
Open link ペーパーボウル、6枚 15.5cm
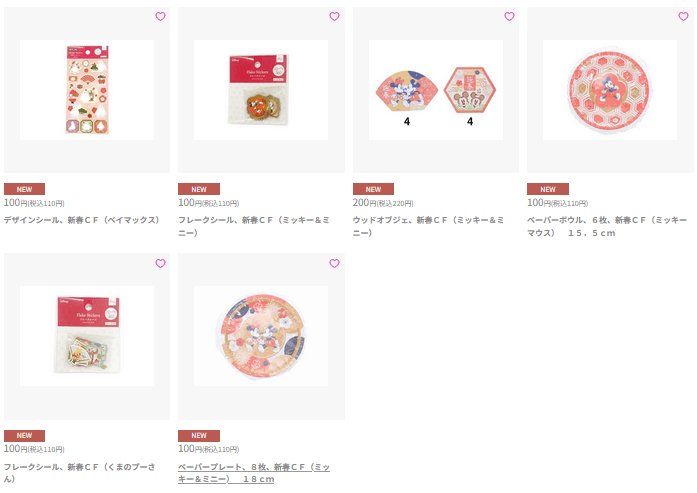click(x=607, y=226)
